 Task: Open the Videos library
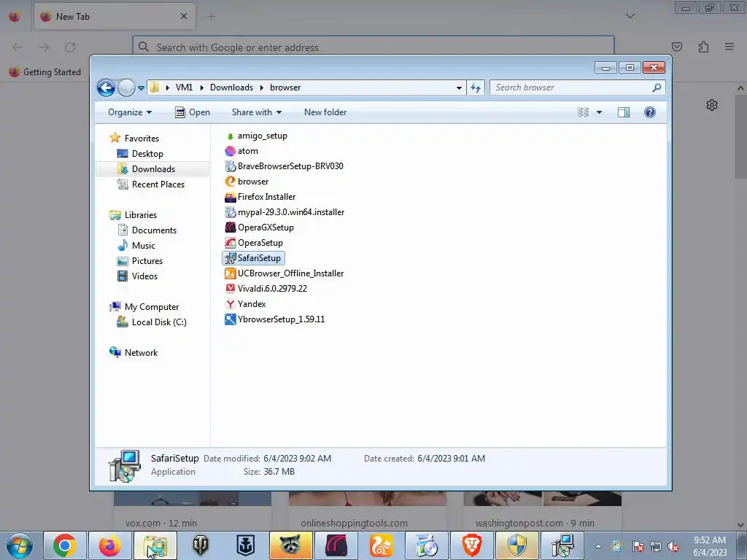[x=137, y=276]
